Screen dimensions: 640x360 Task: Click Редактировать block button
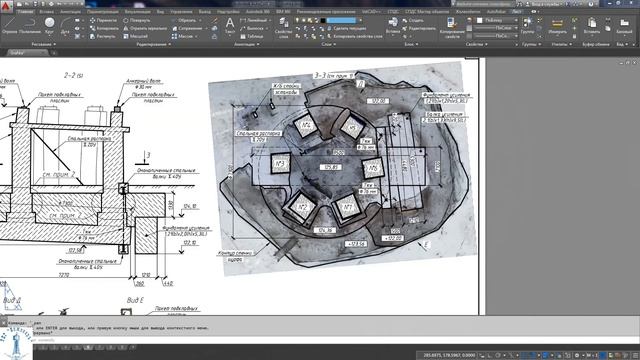point(419,28)
